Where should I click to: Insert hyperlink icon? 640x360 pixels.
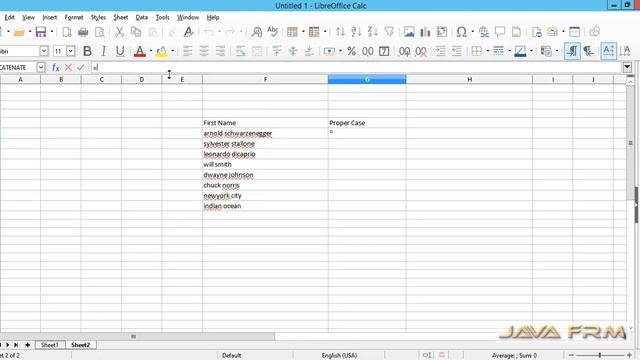484,32
